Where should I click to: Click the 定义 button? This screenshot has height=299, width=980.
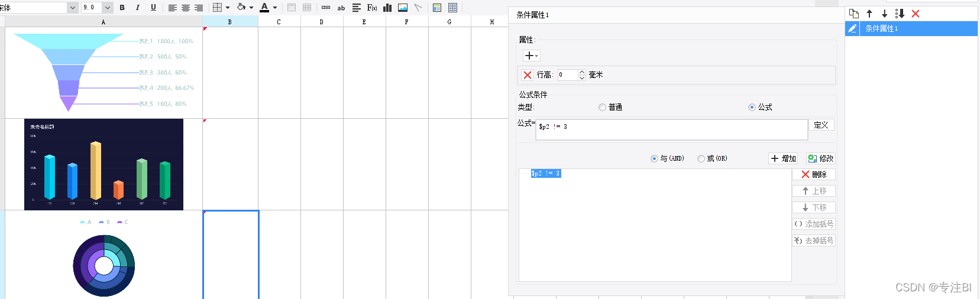click(821, 125)
